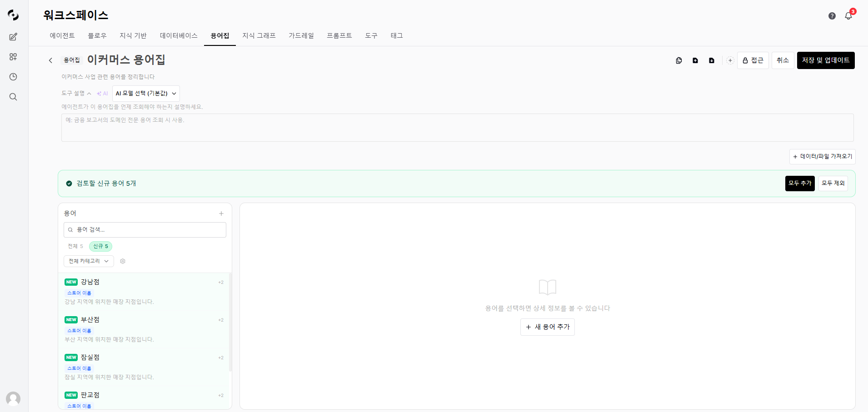This screenshot has width=868, height=412.
Task: Open the category settings gear icon
Action: click(123, 261)
